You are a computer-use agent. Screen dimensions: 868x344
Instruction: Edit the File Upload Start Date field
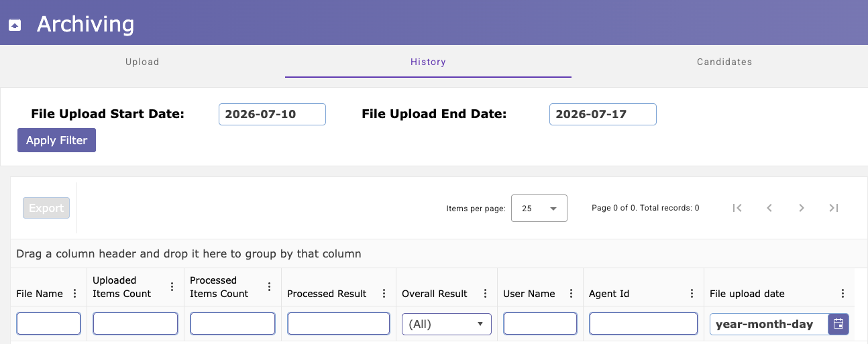click(272, 114)
